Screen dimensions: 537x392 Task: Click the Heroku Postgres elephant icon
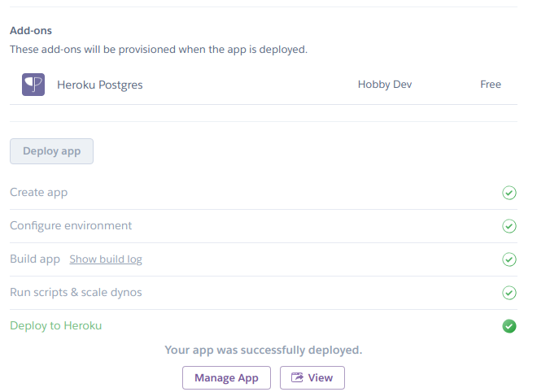(33, 85)
